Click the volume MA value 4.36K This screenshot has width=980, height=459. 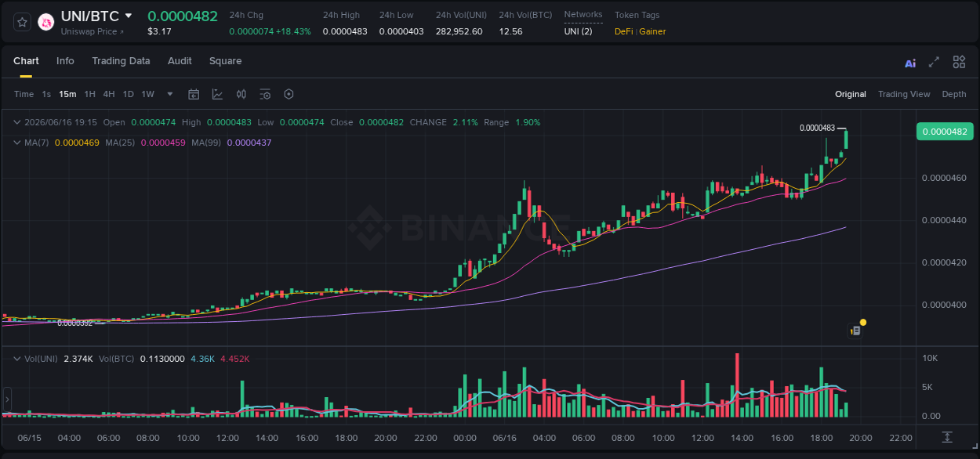pos(202,359)
